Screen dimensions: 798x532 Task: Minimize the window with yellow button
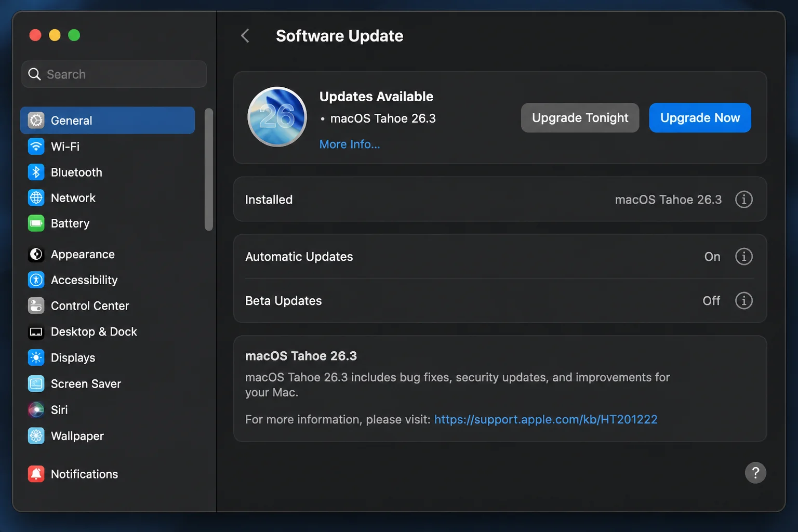(x=55, y=35)
